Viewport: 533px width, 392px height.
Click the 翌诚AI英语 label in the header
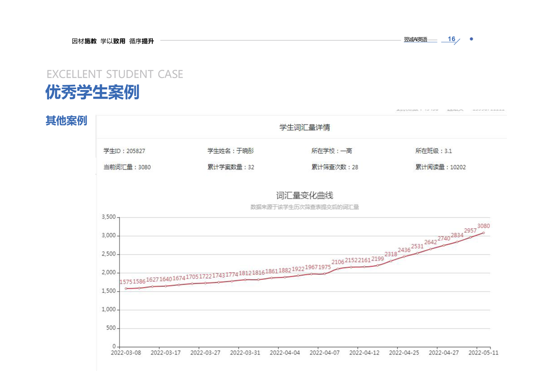(415, 40)
